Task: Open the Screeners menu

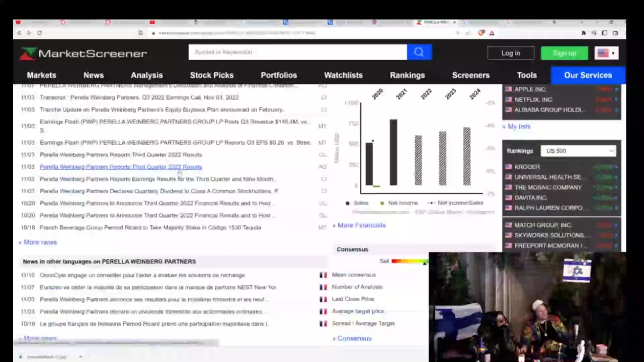Action: pos(471,75)
